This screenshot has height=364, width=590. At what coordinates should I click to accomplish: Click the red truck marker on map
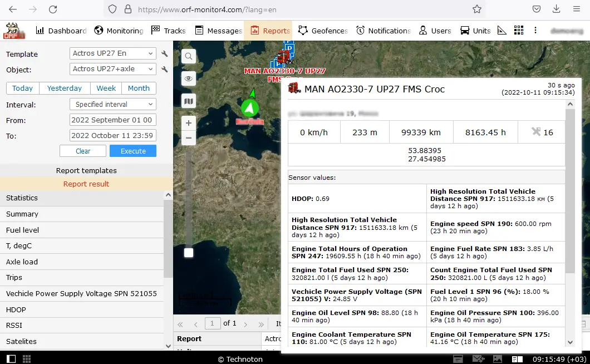pos(283,57)
